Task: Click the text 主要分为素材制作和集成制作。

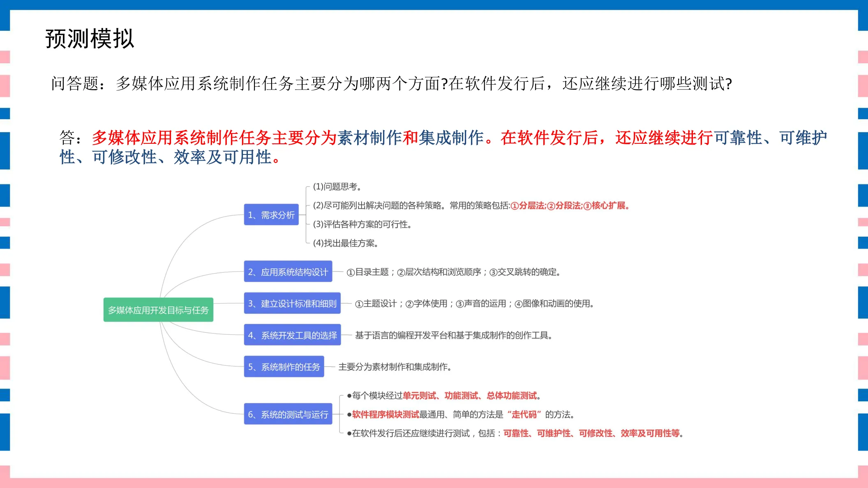Action: coord(395,367)
